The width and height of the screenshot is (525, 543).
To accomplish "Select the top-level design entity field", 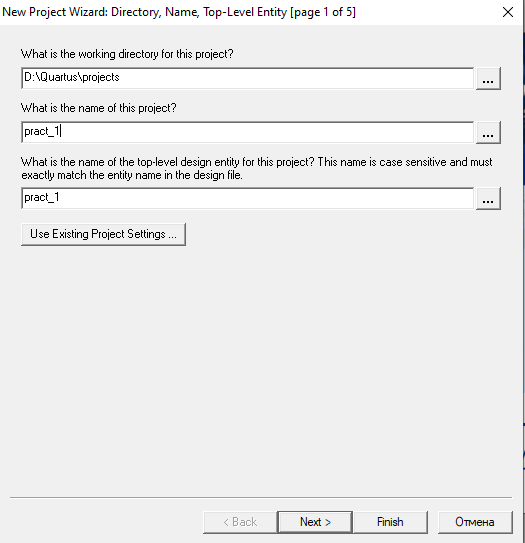I will pos(248,198).
